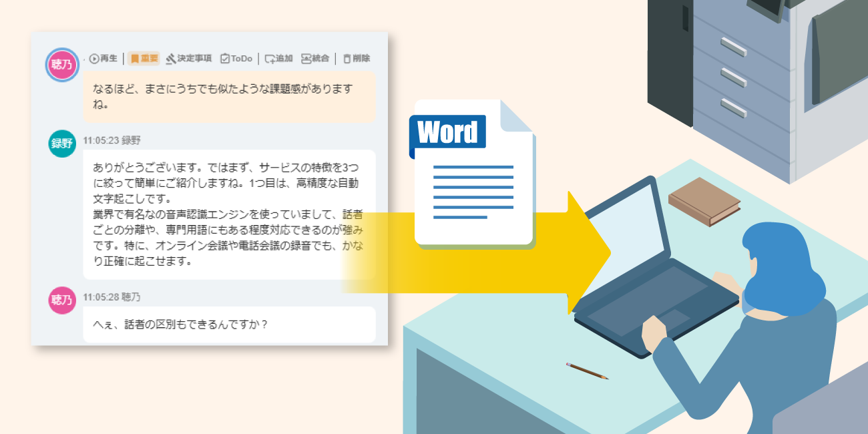Click the 録野 message about サービスの特徴
Viewport: 868px width, 434px height.
click(228, 214)
